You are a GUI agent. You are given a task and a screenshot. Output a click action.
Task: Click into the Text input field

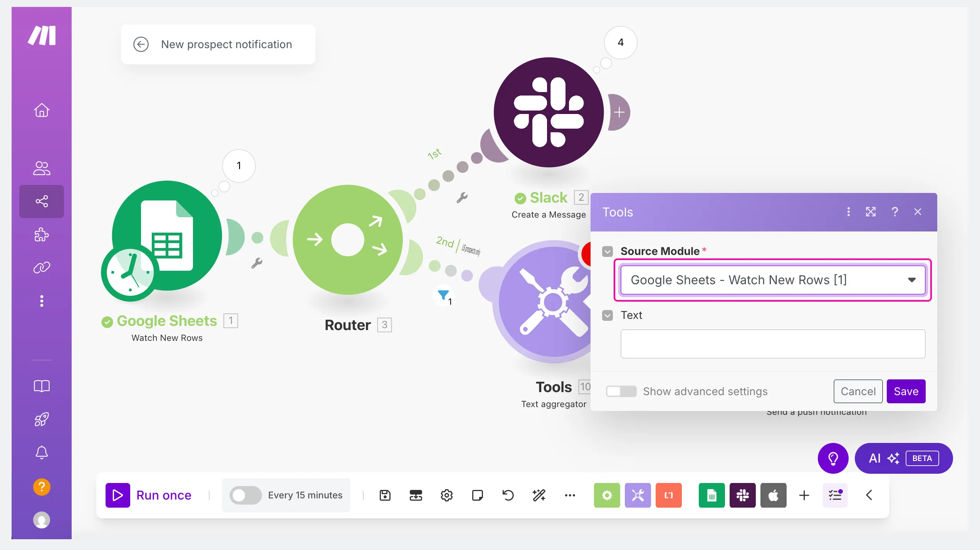(x=773, y=344)
